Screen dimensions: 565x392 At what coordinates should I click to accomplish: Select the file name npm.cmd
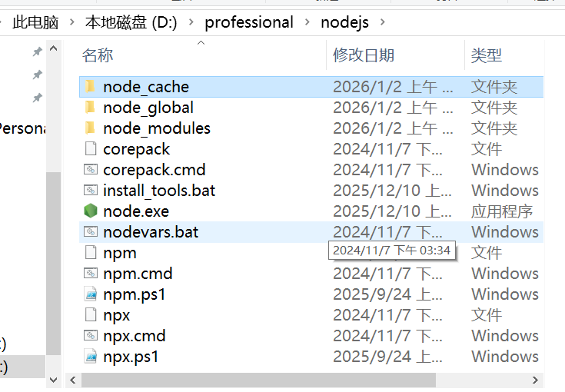[138, 274]
